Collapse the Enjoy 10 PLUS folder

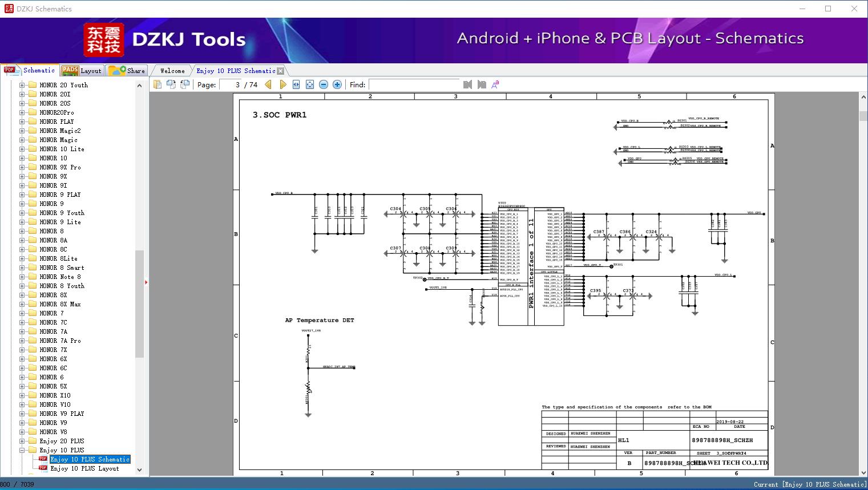[22, 450]
